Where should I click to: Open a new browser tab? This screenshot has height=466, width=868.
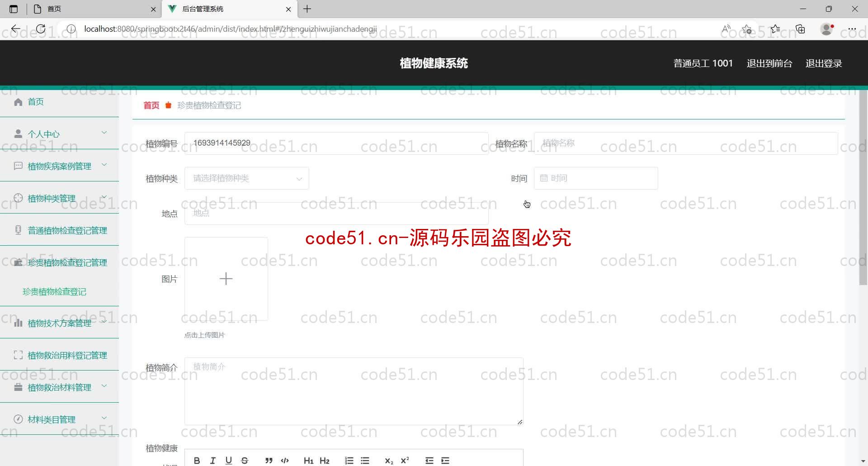(307, 9)
